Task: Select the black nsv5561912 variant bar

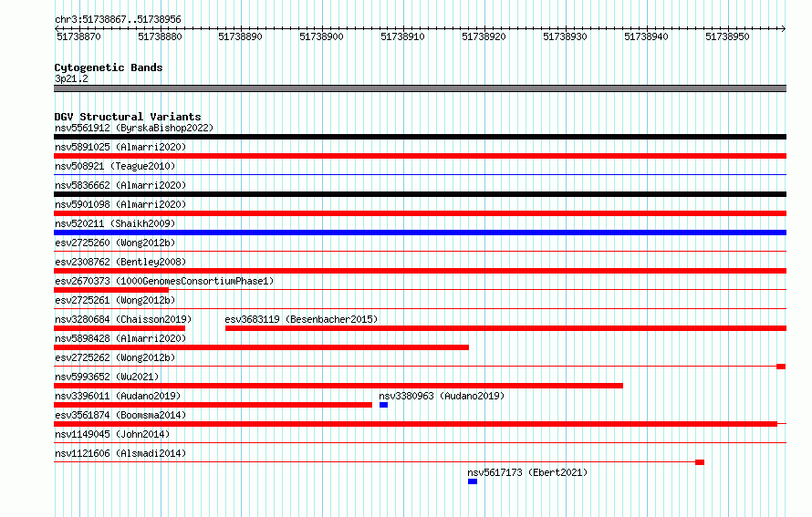Action: point(420,137)
